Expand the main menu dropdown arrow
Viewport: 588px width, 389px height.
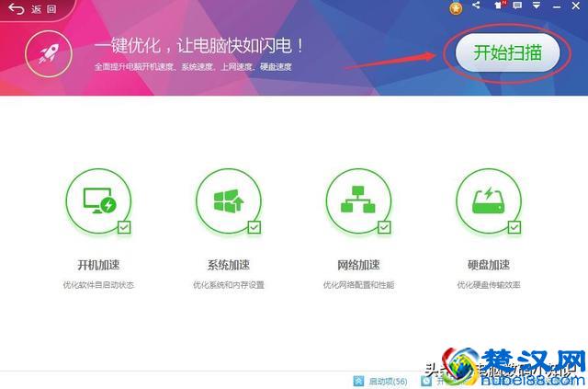537,6
